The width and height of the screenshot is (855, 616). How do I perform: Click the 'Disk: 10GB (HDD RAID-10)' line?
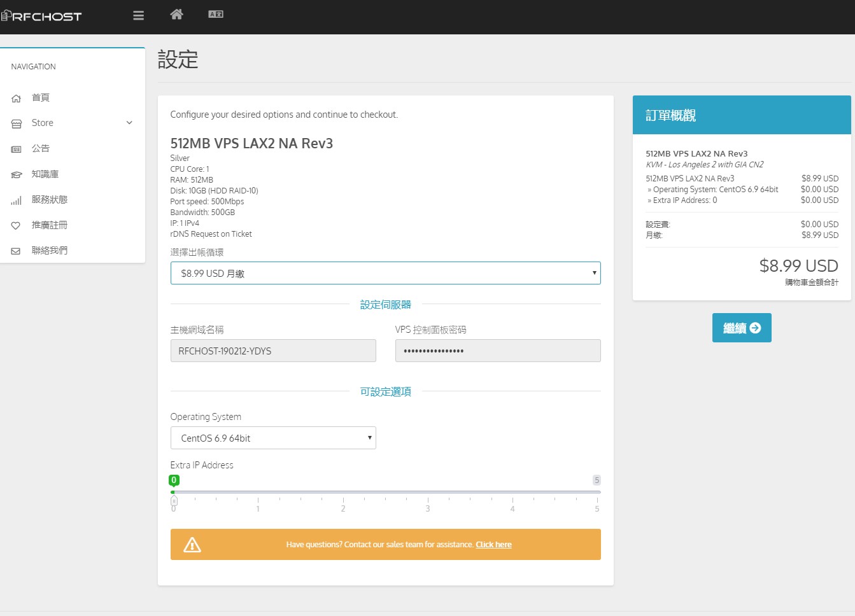[x=215, y=190]
